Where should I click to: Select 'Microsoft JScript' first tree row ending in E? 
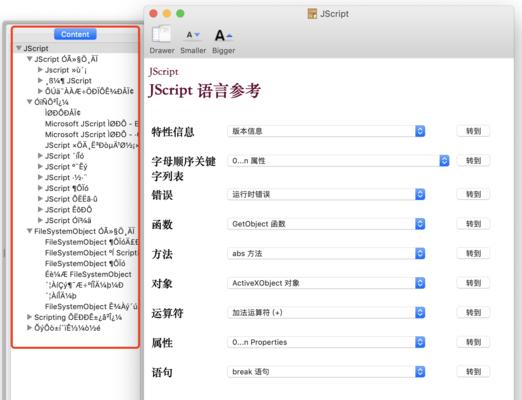(x=92, y=124)
